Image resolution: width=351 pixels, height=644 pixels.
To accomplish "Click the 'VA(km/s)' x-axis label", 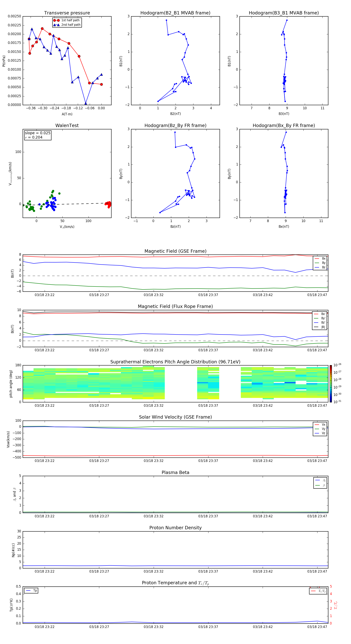I will [x=67, y=227].
